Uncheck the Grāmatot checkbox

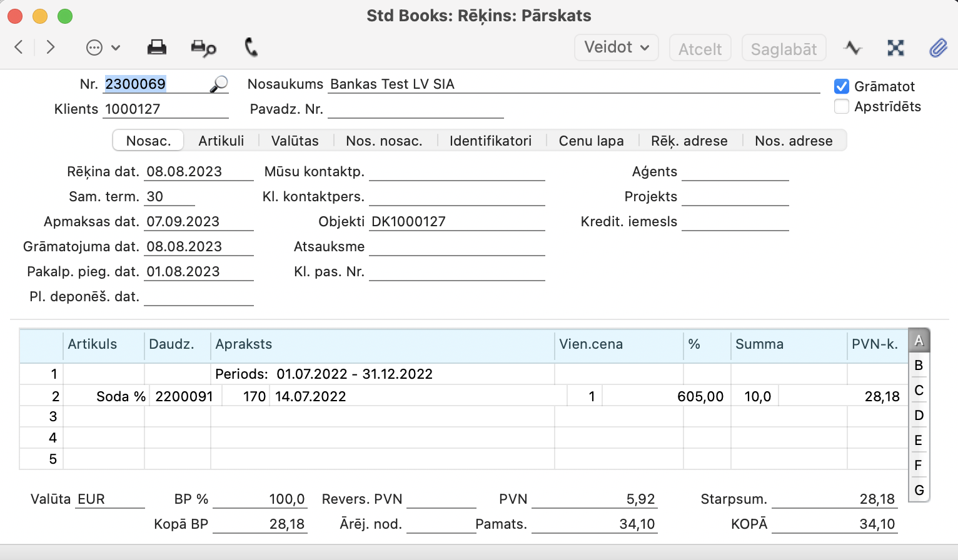coord(842,86)
